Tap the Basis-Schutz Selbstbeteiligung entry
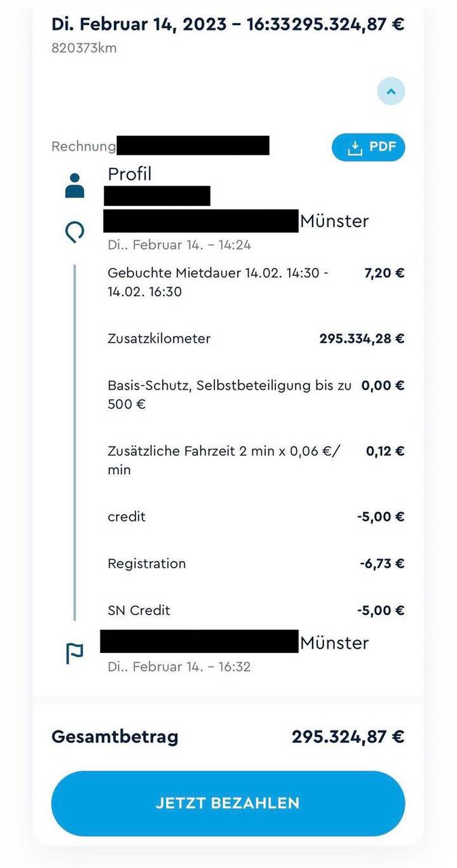This screenshot has width=457, height=868. pos(229,395)
